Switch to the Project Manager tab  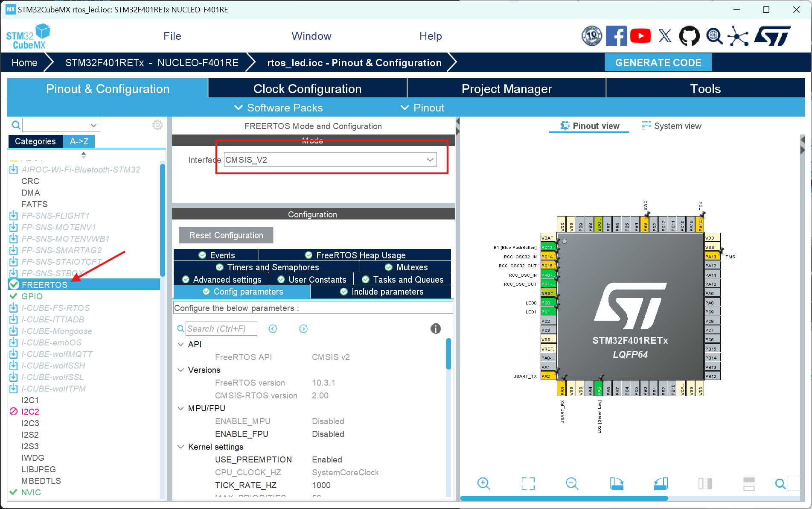(x=506, y=89)
